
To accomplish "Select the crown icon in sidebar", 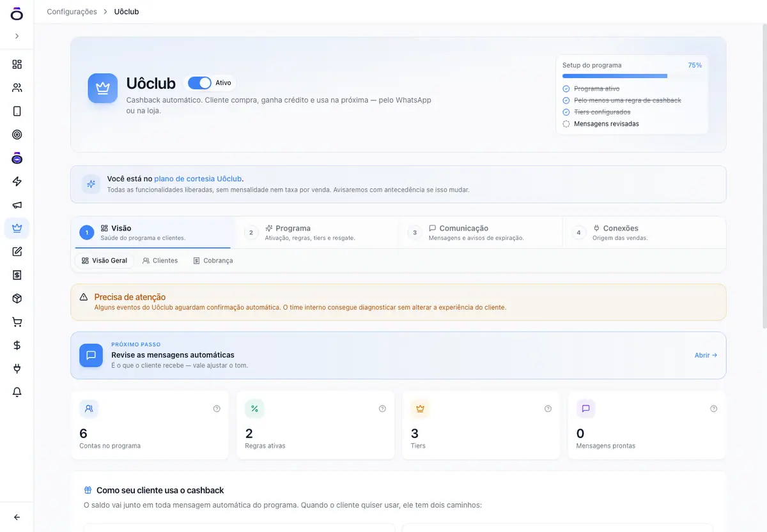I will (x=17, y=228).
